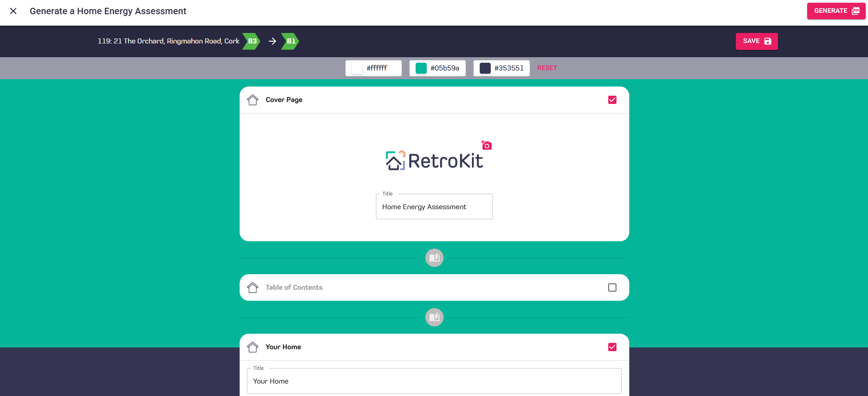Click the Your Home section heading
Image resolution: width=868 pixels, height=396 pixels.
click(283, 347)
